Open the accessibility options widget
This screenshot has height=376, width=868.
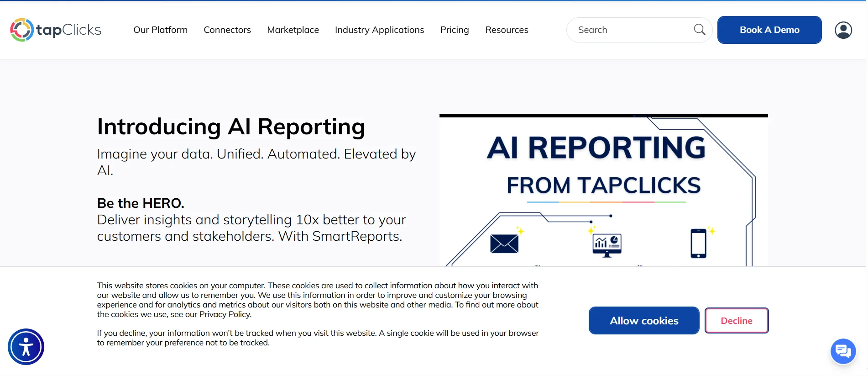[x=26, y=347]
